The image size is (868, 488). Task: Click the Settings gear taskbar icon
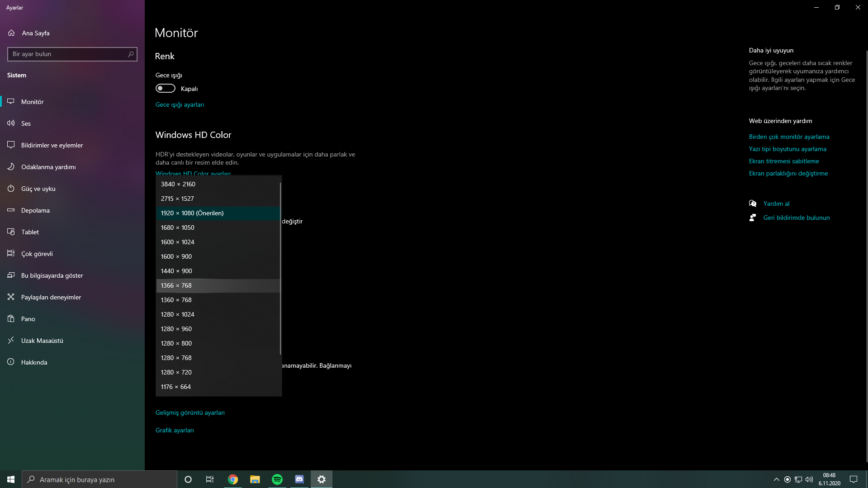pyautogui.click(x=322, y=479)
